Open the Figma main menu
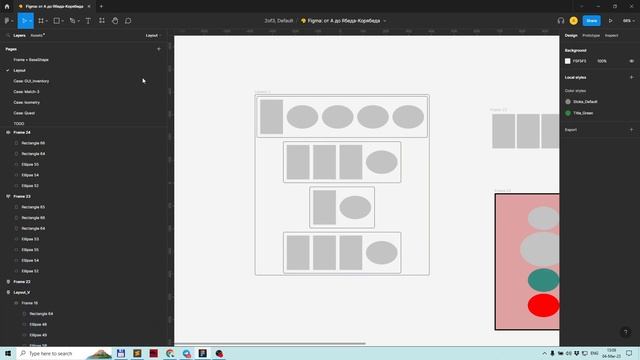Image resolution: width=640 pixels, height=360 pixels. pos(8,21)
